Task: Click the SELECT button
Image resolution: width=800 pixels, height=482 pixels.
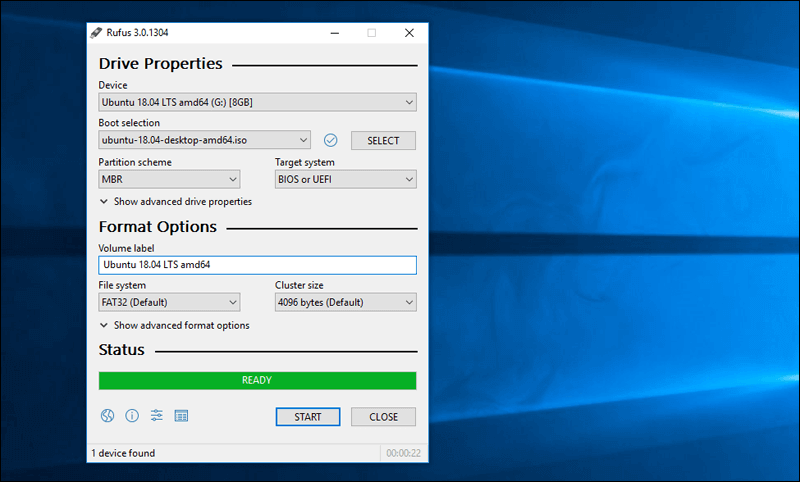Action: [x=383, y=140]
